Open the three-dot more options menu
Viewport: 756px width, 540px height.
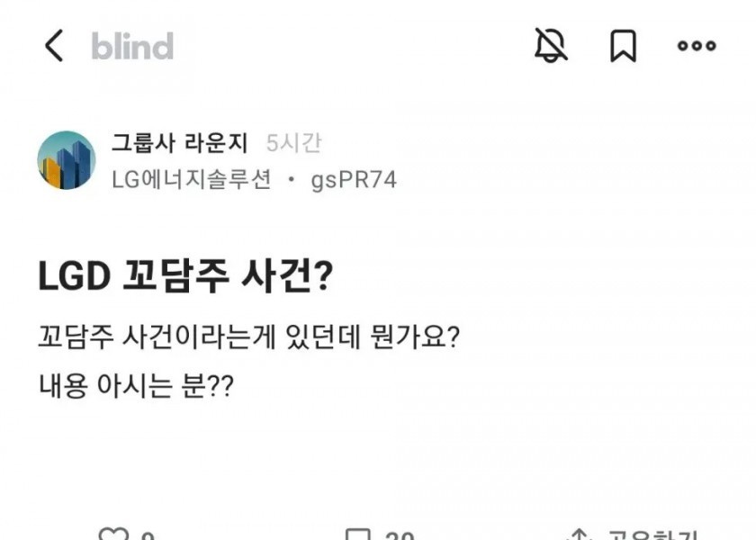click(x=697, y=46)
